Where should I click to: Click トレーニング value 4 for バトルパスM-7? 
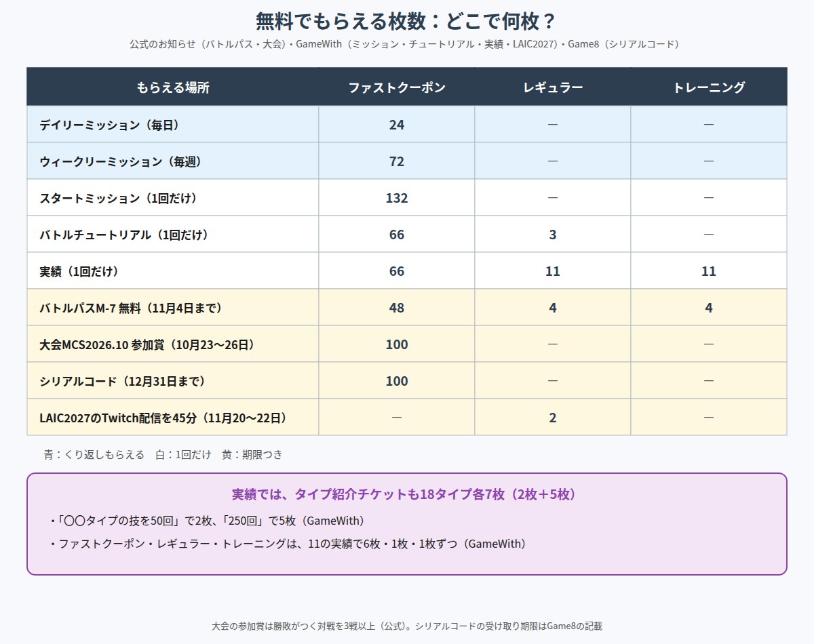click(x=709, y=308)
